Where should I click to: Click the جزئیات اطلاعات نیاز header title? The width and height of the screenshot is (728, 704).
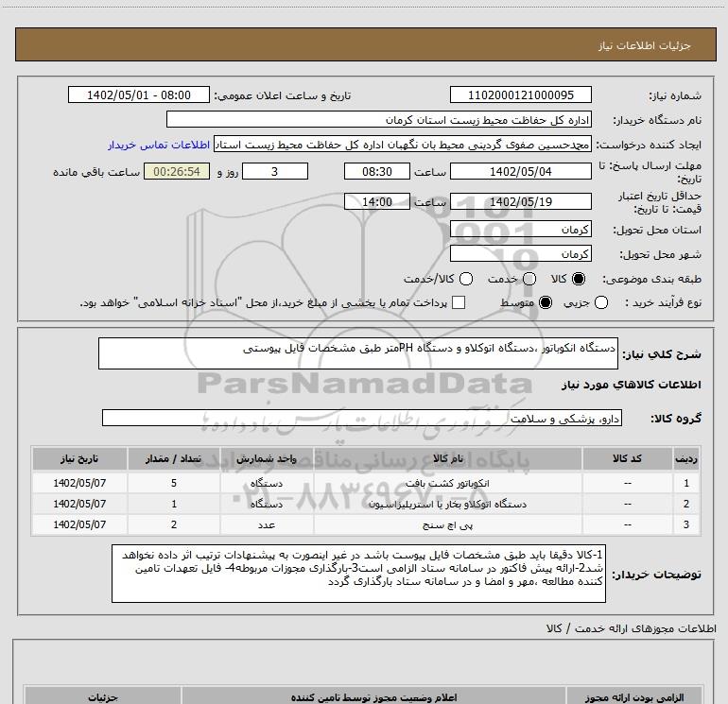coord(644,45)
